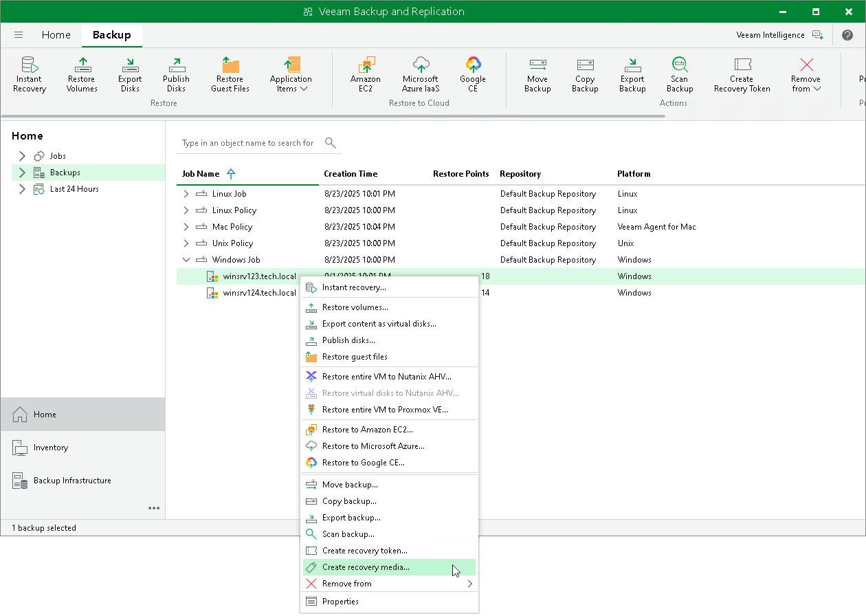The width and height of the screenshot is (866, 616).
Task: Open the hamburger main menu
Action: 19,35
